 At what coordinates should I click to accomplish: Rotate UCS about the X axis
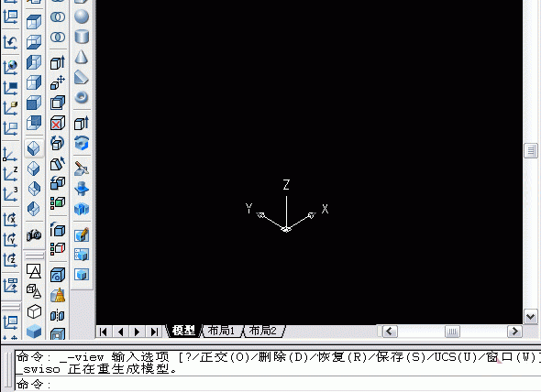tap(10, 219)
